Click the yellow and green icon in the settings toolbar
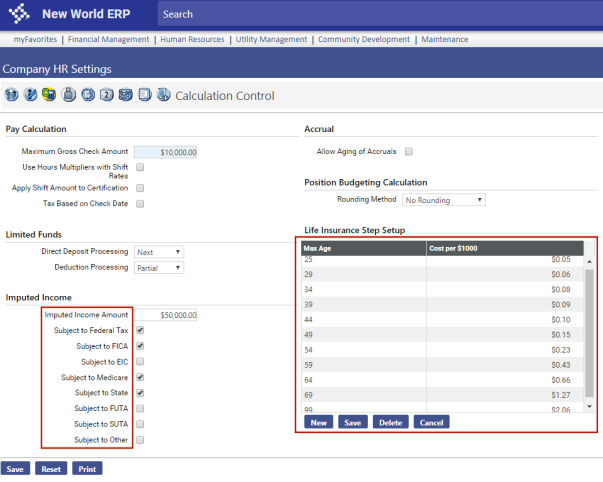Image resolution: width=603 pixels, height=482 pixels. tap(50, 96)
